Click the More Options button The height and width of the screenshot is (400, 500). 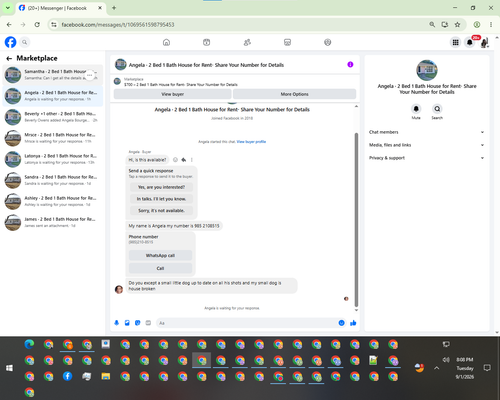click(294, 94)
